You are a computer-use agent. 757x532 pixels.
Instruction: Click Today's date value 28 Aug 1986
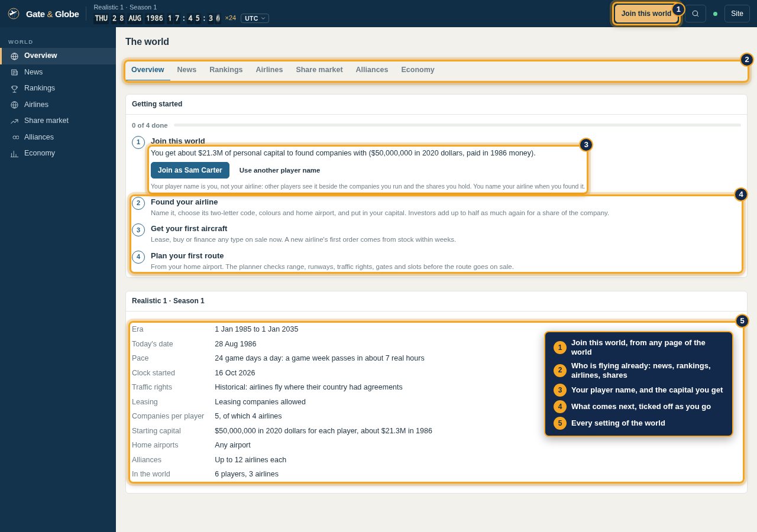[235, 344]
